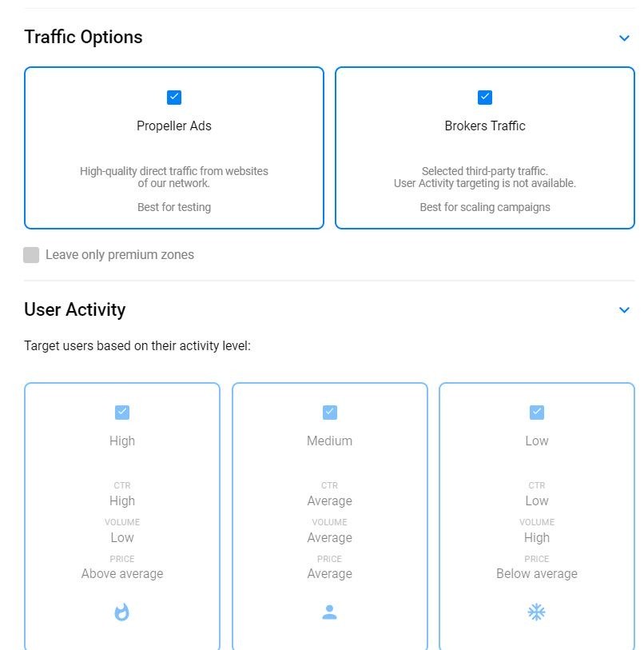Click the High activity level title
The height and width of the screenshot is (650, 644).
[x=122, y=441]
